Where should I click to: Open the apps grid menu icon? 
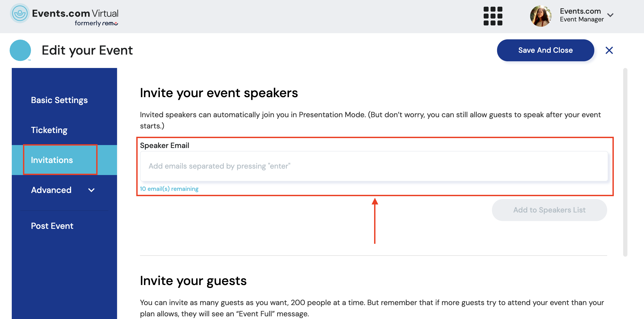tap(493, 16)
